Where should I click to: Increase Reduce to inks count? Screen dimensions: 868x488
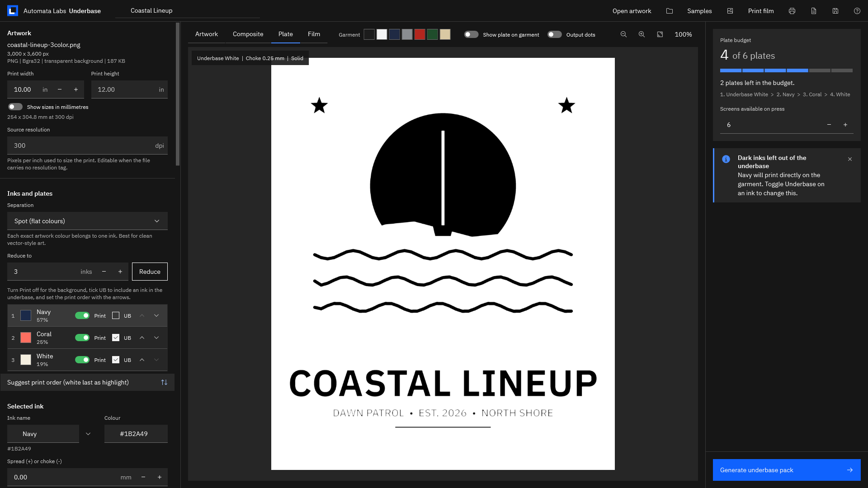120,272
